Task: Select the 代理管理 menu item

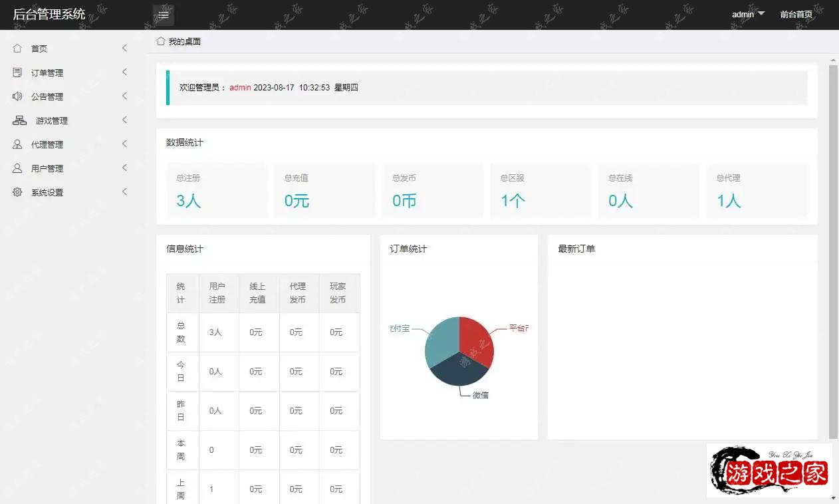Action: pyautogui.click(x=47, y=144)
